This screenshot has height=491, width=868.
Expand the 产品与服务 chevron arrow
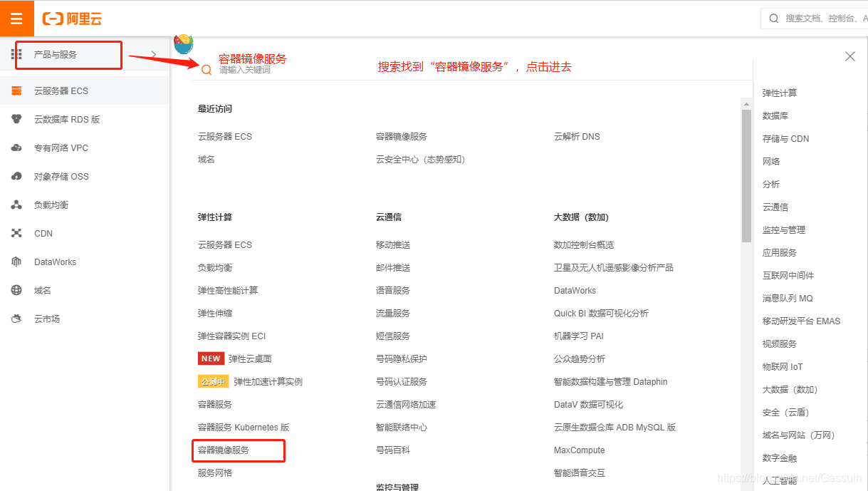[155, 54]
